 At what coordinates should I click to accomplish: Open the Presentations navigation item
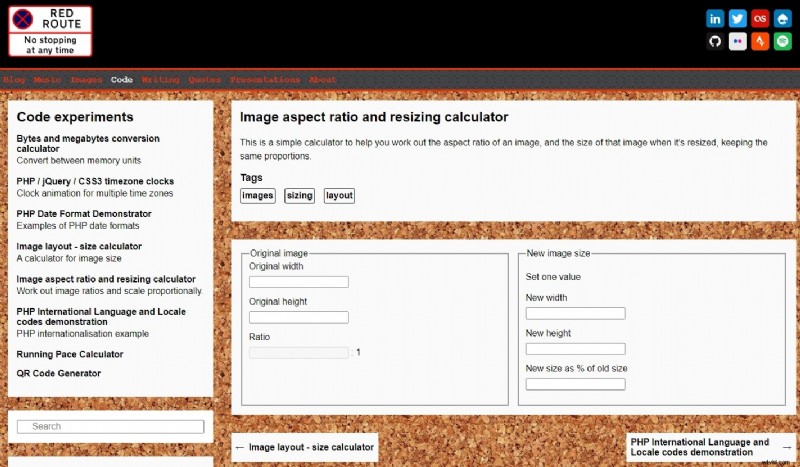coord(265,80)
